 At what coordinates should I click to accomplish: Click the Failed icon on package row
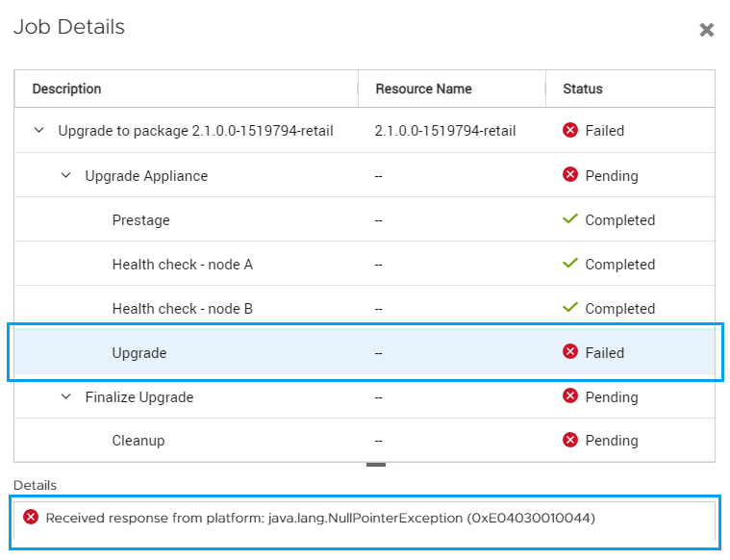click(570, 130)
